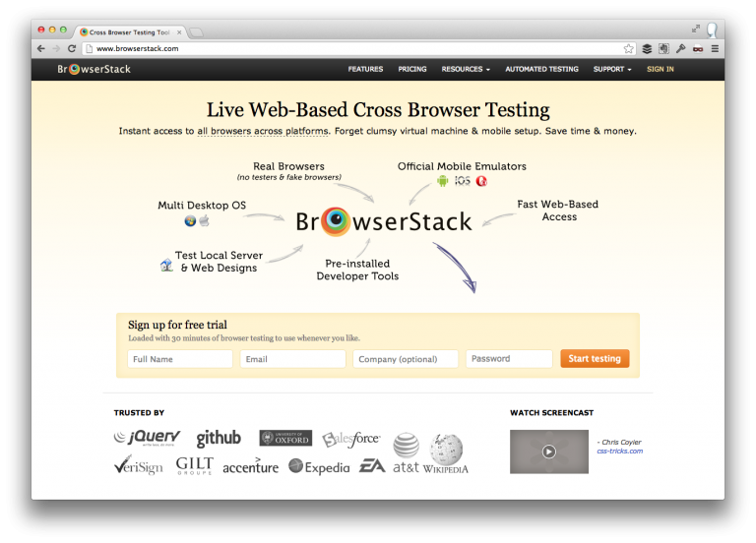Click the iOS emulator icon

(463, 181)
